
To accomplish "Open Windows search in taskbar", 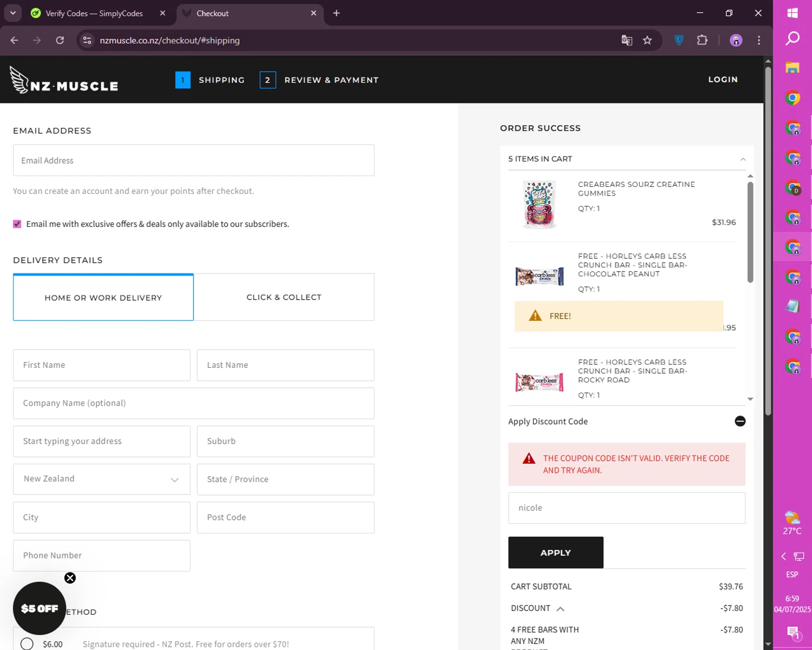I will point(793,38).
